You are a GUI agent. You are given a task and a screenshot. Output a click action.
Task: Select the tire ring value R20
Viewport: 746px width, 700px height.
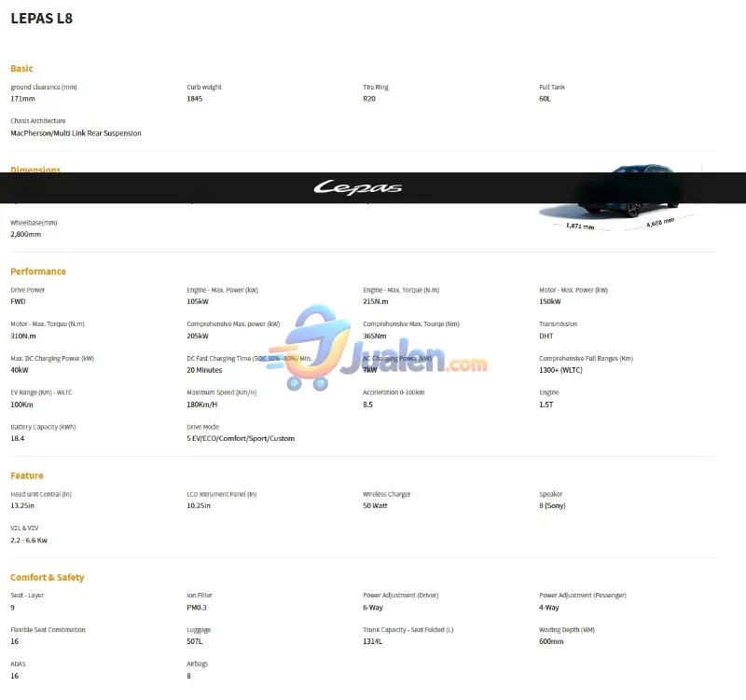[x=369, y=99]
